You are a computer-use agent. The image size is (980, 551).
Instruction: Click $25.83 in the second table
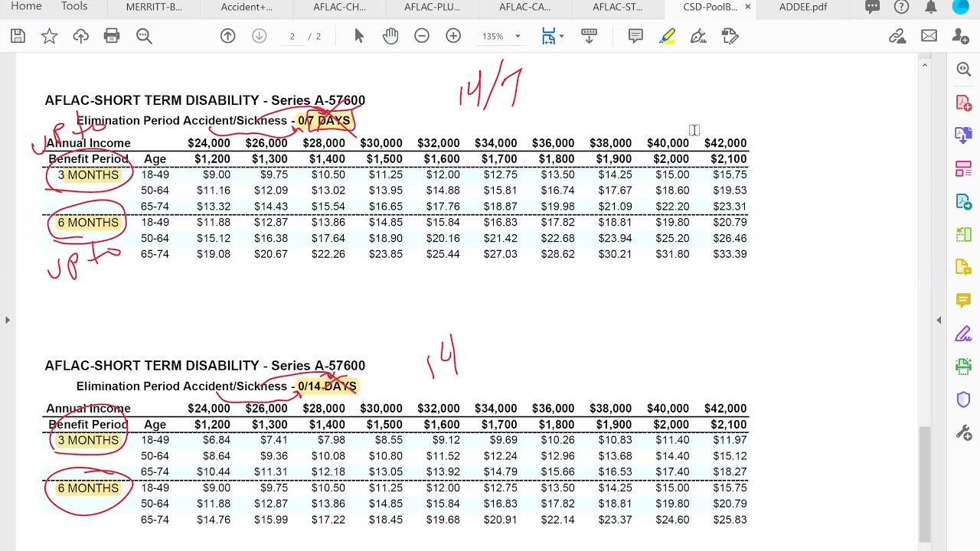730,520
